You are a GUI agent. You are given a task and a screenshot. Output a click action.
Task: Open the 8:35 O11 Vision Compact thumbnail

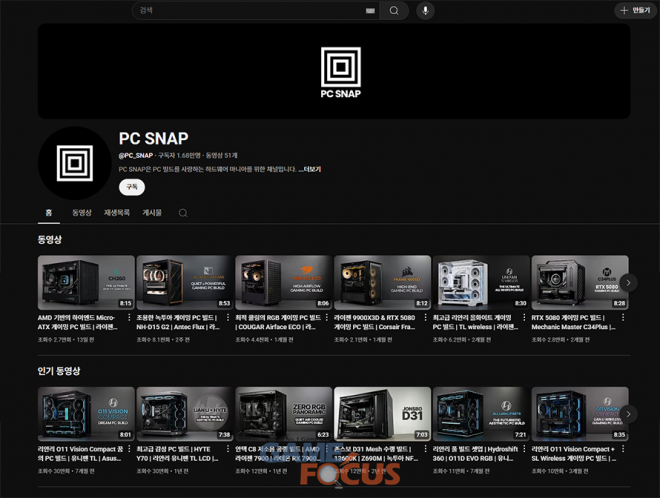point(580,414)
